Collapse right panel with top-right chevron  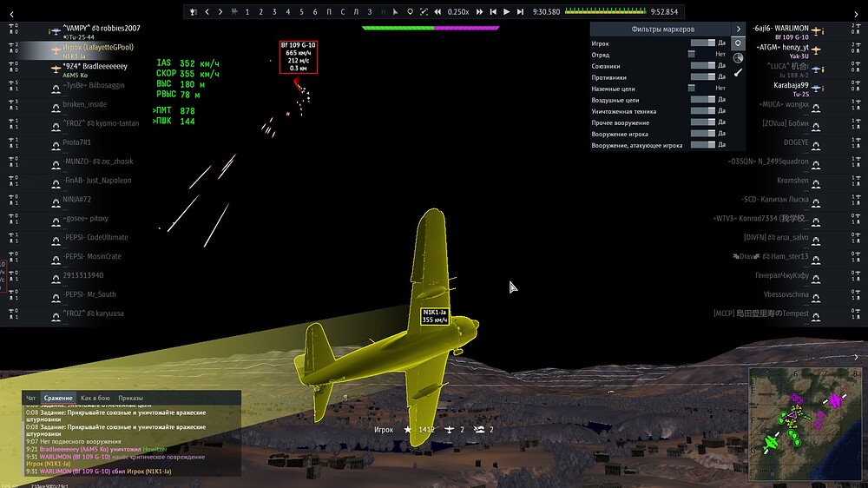click(x=856, y=15)
